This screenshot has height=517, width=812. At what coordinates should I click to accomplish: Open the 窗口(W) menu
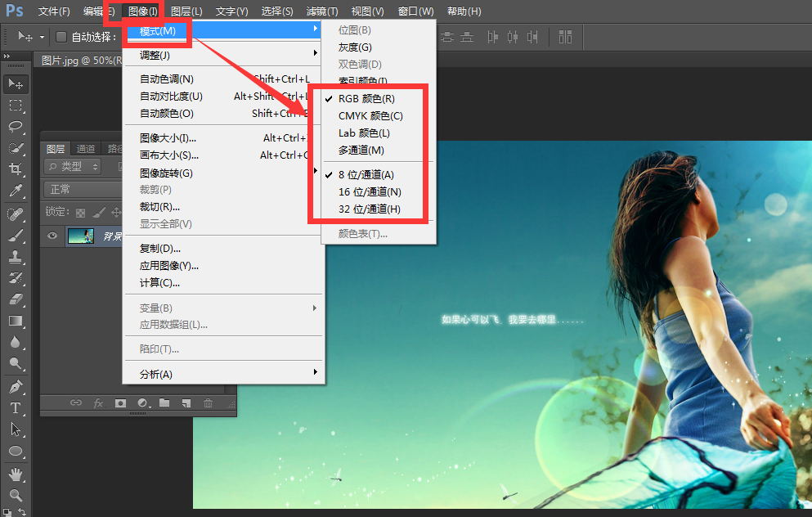416,11
